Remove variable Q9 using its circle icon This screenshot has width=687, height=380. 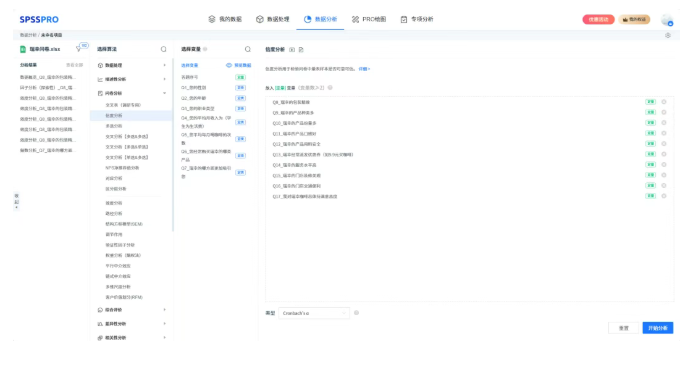(x=664, y=113)
